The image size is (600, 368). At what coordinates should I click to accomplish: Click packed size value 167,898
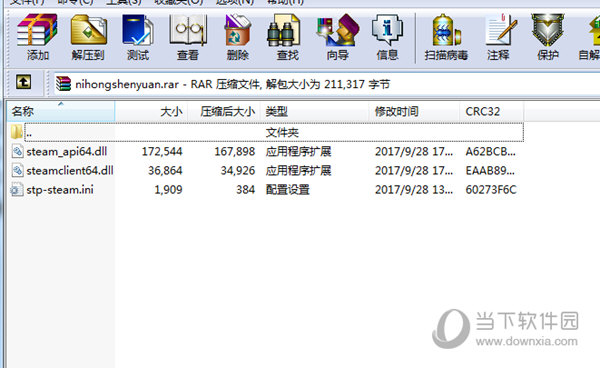click(x=235, y=151)
